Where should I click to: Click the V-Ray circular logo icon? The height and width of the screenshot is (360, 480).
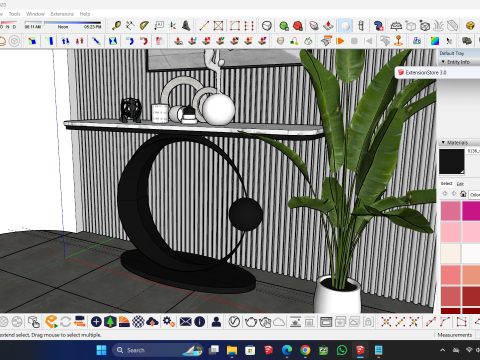pyautogui.click(x=234, y=322)
